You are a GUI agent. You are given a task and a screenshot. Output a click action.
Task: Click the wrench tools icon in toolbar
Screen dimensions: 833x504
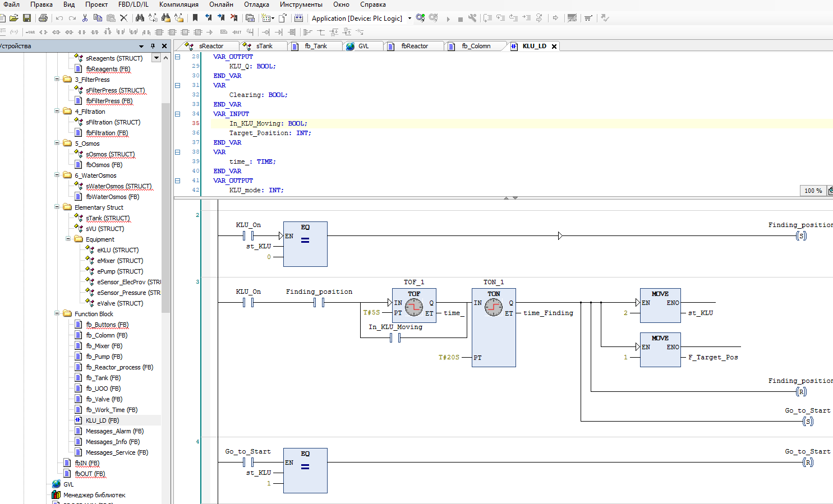472,18
